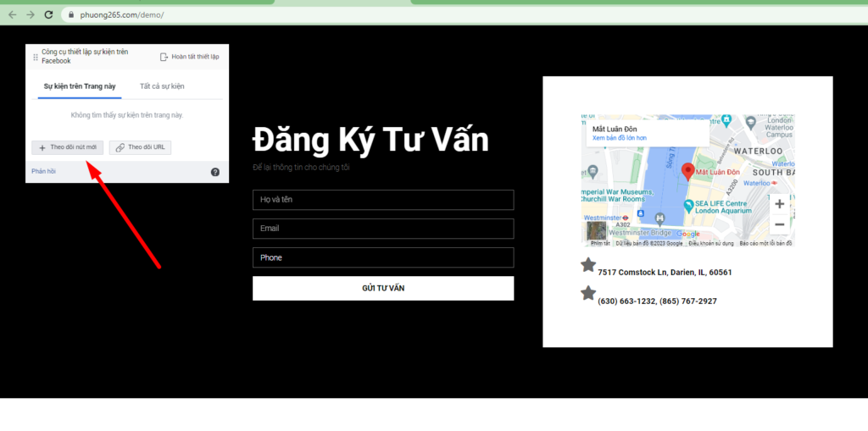This screenshot has width=868, height=431.
Task: Click the 'Theo dõi nút mới' button
Action: (67, 147)
